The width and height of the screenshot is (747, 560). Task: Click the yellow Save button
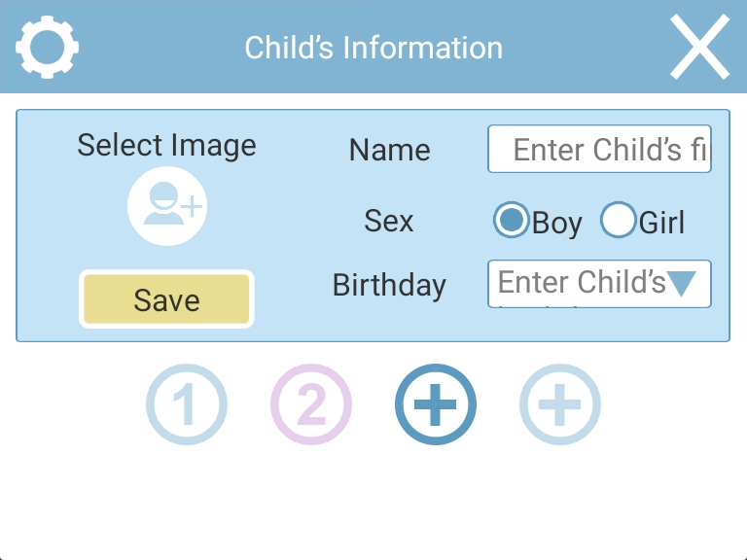[x=166, y=299]
